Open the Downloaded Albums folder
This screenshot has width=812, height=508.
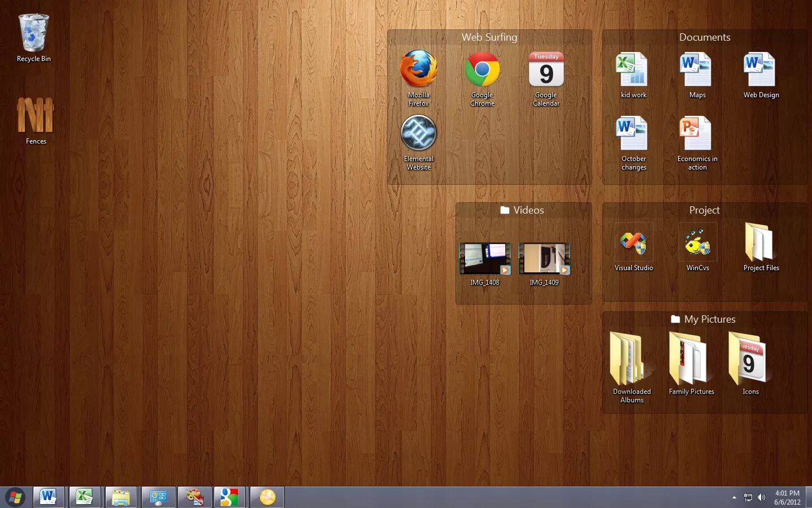pos(632,367)
